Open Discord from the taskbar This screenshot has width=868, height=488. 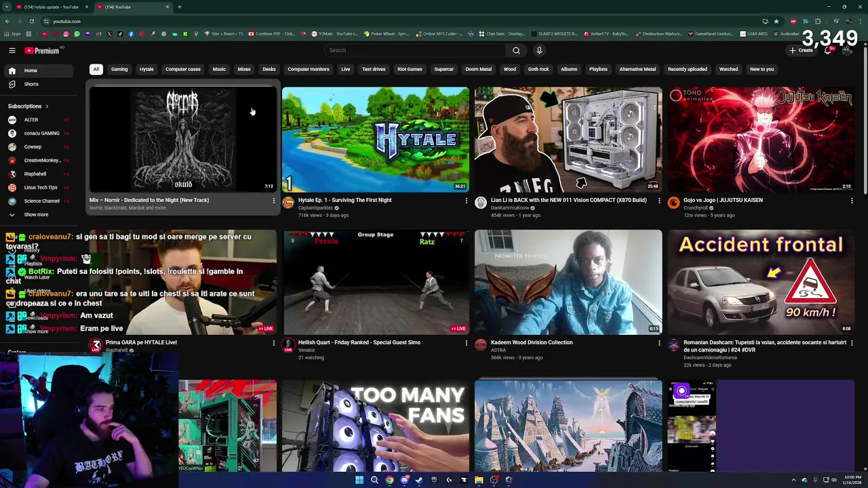pyautogui.click(x=405, y=480)
